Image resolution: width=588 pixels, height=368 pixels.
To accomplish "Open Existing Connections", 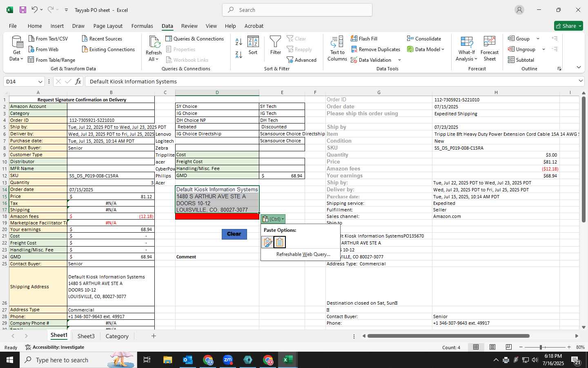I will pos(108,49).
